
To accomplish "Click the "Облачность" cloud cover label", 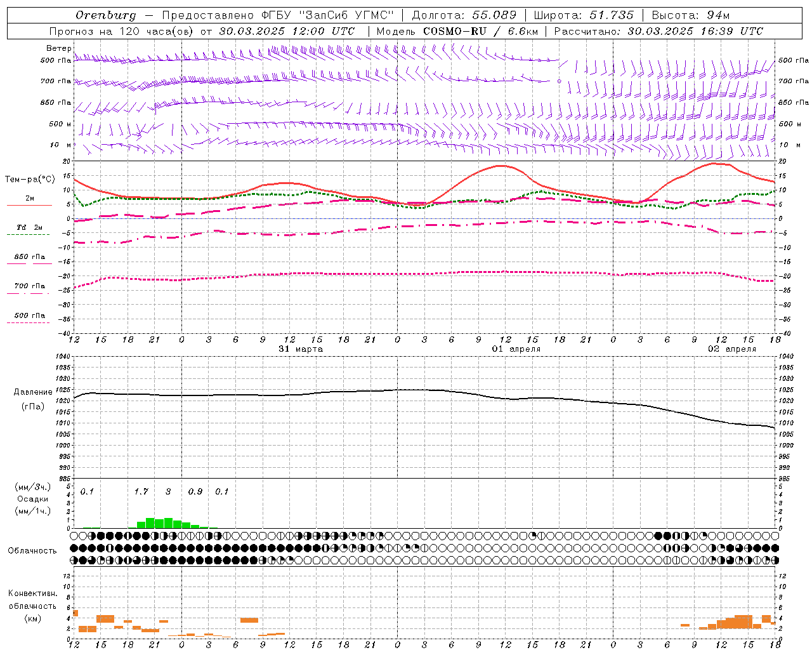I will 32,551.
